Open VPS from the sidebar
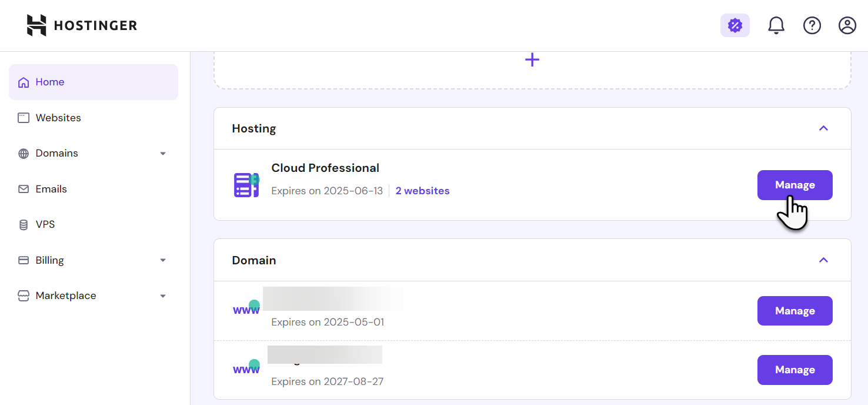Screen dimensions: 868x405 [94, 224]
